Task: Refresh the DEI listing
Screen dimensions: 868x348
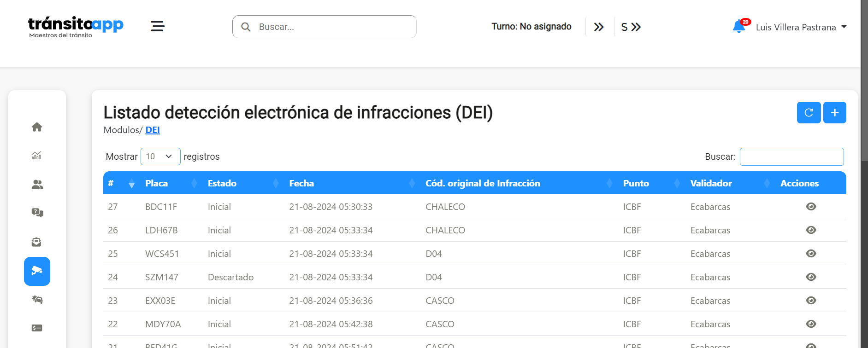Action: pos(809,112)
